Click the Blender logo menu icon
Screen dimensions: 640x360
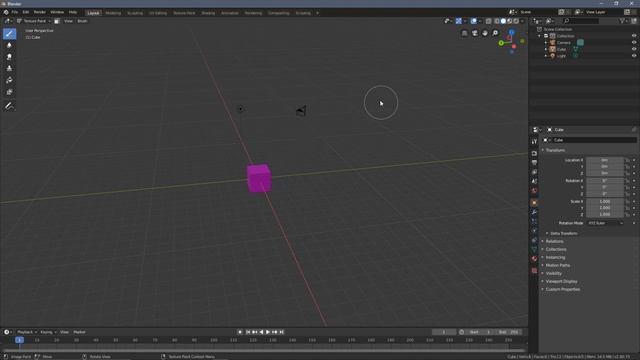point(6,12)
